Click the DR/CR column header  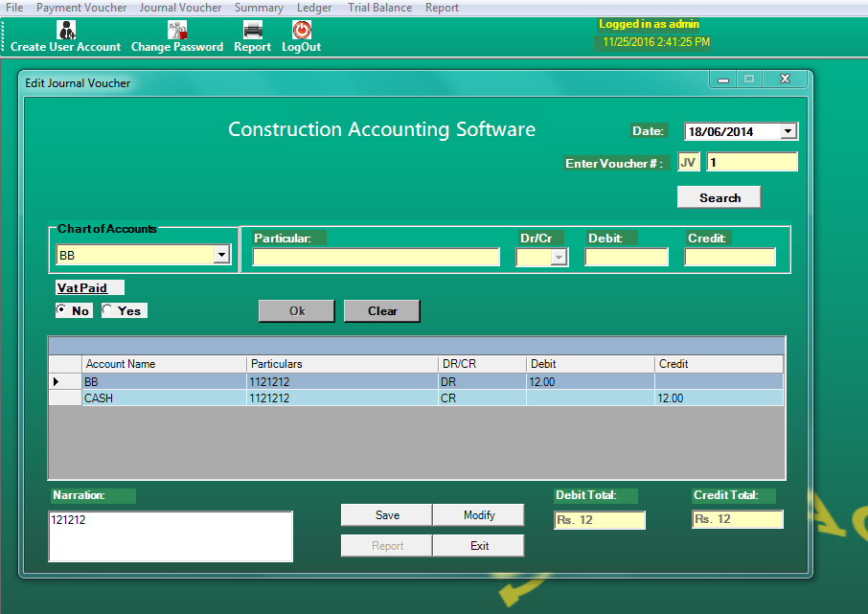coord(482,364)
